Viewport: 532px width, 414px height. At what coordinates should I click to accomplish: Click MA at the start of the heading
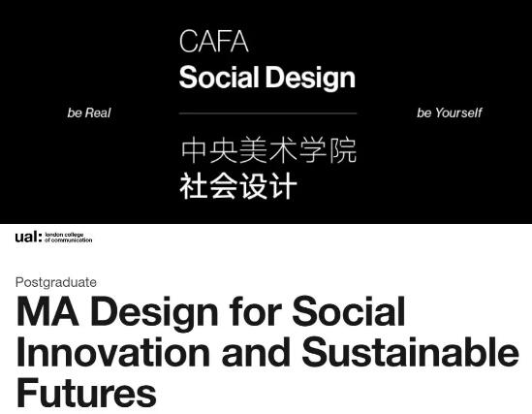click(47, 311)
